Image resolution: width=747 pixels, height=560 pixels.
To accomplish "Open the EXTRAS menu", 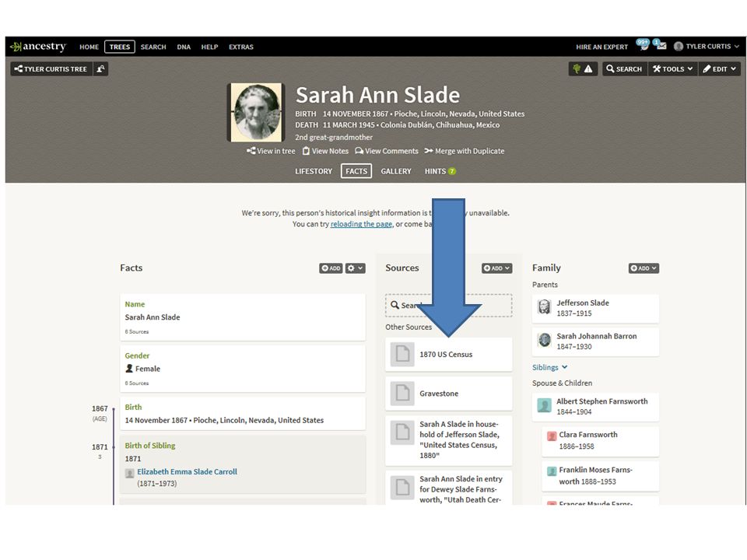I will point(241,47).
